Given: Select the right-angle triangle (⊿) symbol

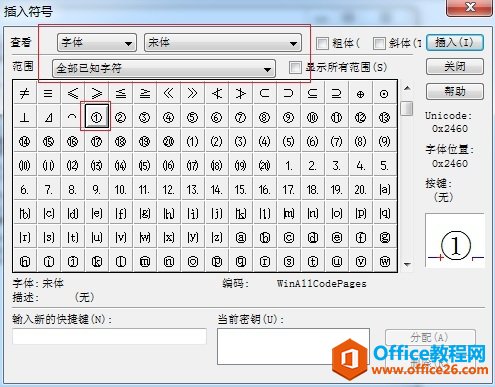Looking at the screenshot, I should pyautogui.click(x=48, y=117).
